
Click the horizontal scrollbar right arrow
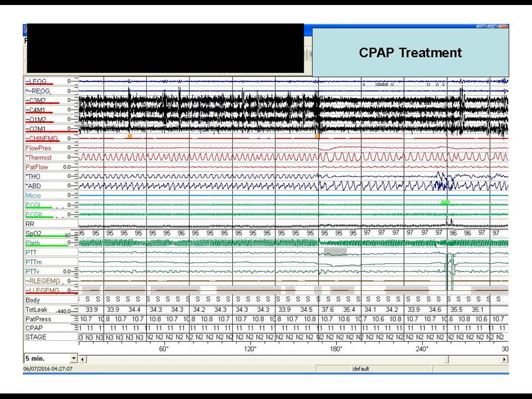tap(504, 359)
